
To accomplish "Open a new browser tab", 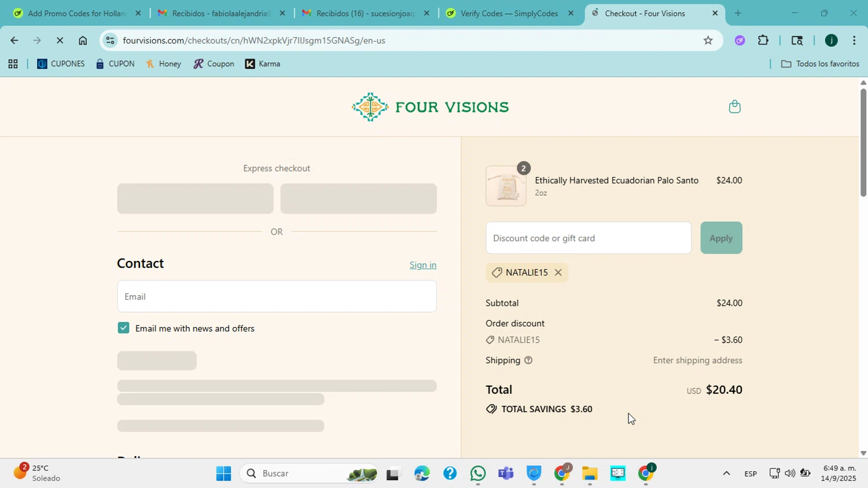I will [738, 13].
